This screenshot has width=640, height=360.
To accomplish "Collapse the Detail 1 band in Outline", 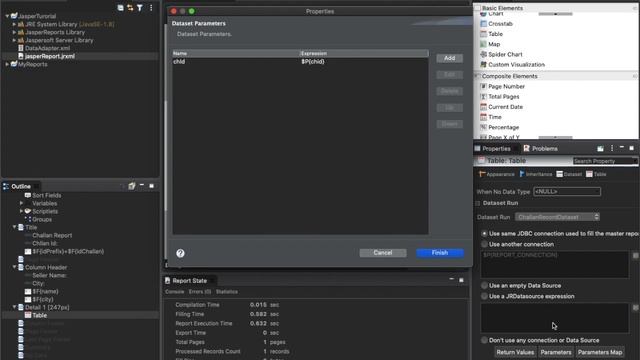I will pyautogui.click(x=14, y=307).
